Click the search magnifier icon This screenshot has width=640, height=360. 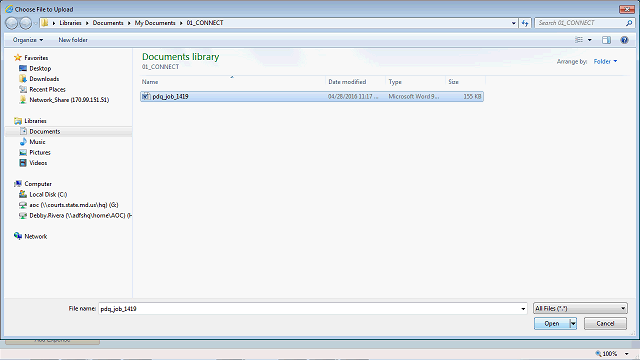pyautogui.click(x=629, y=23)
